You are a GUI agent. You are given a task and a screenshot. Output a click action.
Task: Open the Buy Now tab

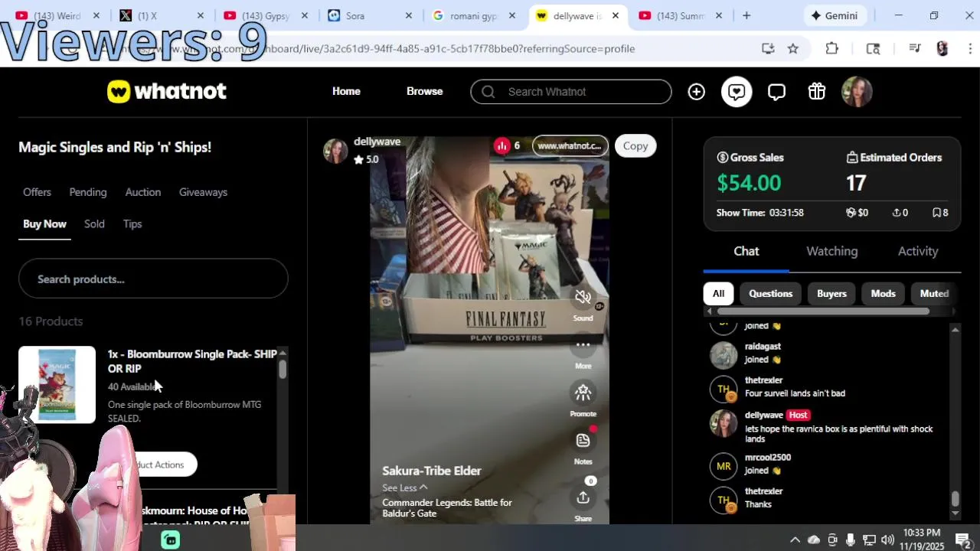coord(44,224)
